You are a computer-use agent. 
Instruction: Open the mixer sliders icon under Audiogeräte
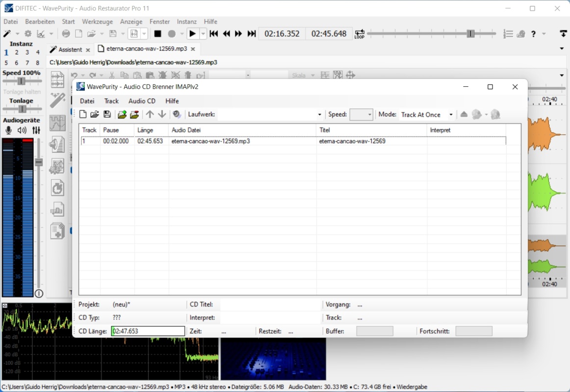pos(36,130)
